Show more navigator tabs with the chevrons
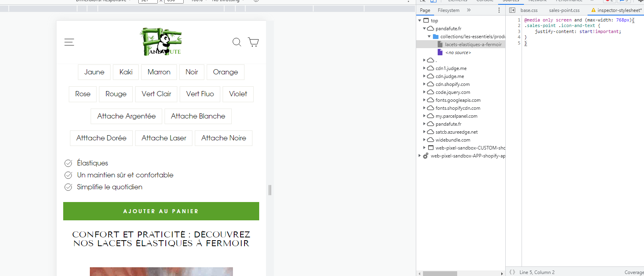This screenshot has width=644, height=276. 469,10
